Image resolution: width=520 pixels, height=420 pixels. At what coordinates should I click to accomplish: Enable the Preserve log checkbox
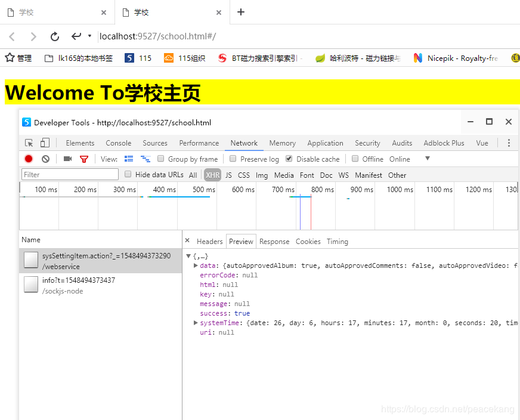(x=233, y=159)
